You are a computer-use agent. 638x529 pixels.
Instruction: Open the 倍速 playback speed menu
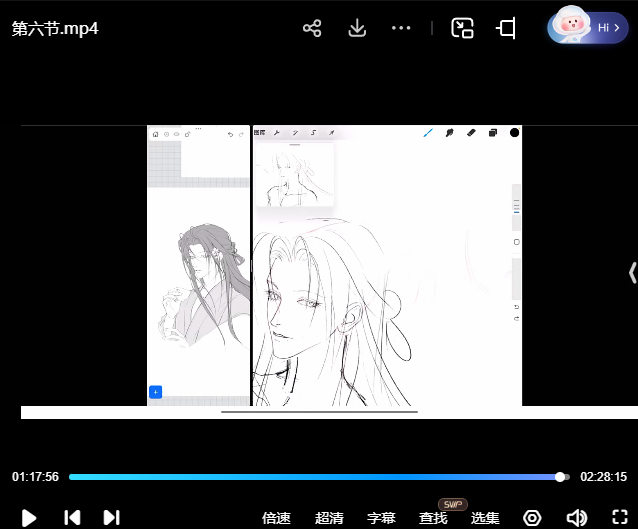[276, 518]
